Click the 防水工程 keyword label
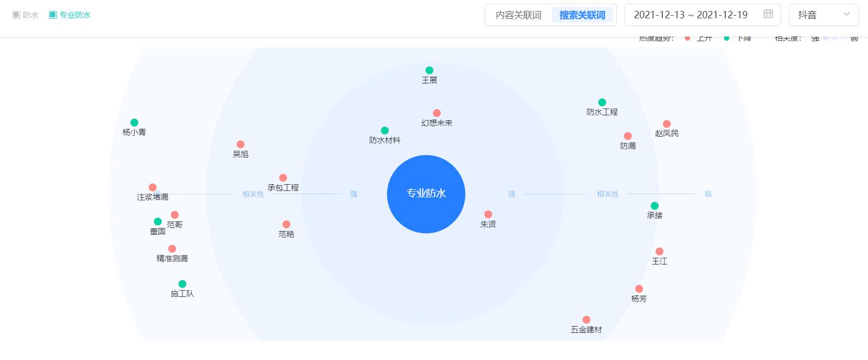 pos(602,112)
